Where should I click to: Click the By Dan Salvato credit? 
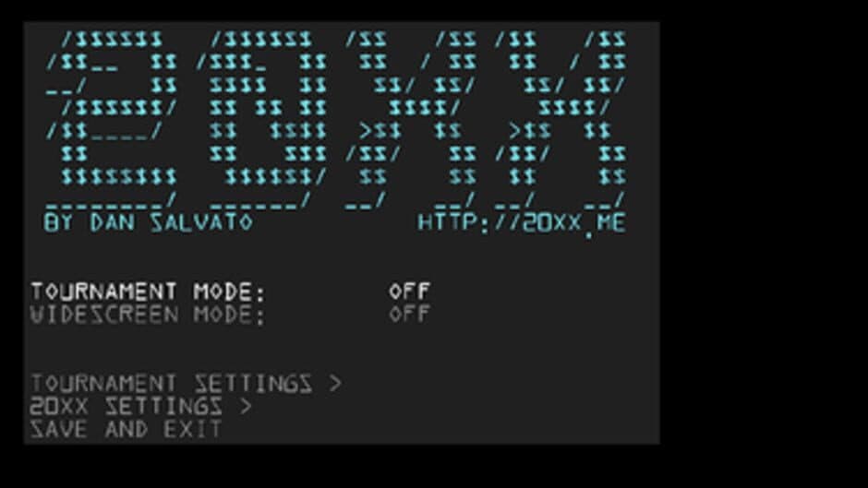click(148, 222)
